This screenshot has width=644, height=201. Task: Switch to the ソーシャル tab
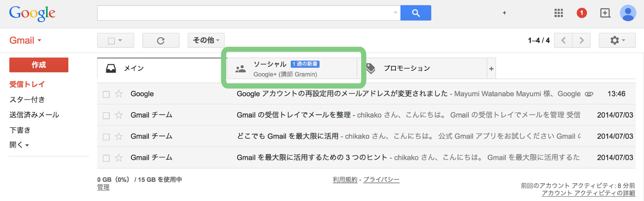point(292,69)
